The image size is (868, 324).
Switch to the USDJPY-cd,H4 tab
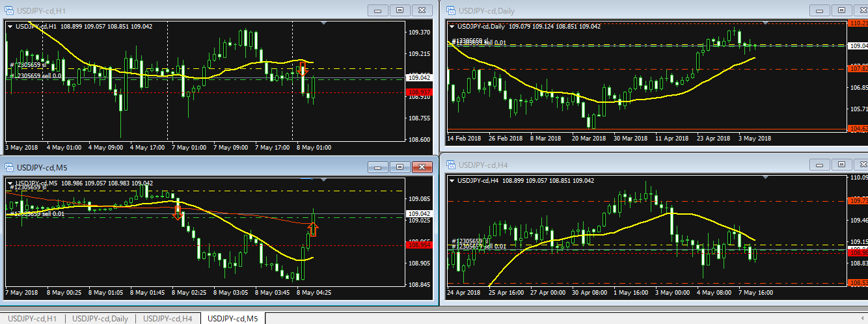168,318
